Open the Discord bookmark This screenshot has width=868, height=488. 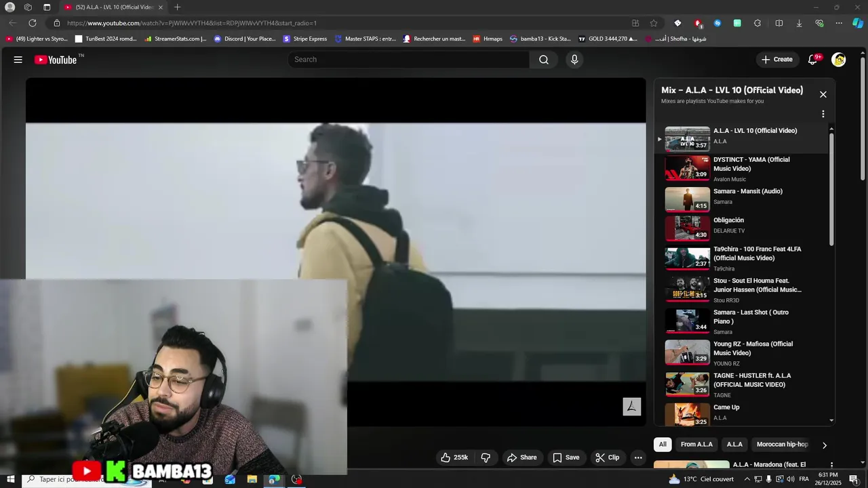click(x=245, y=39)
